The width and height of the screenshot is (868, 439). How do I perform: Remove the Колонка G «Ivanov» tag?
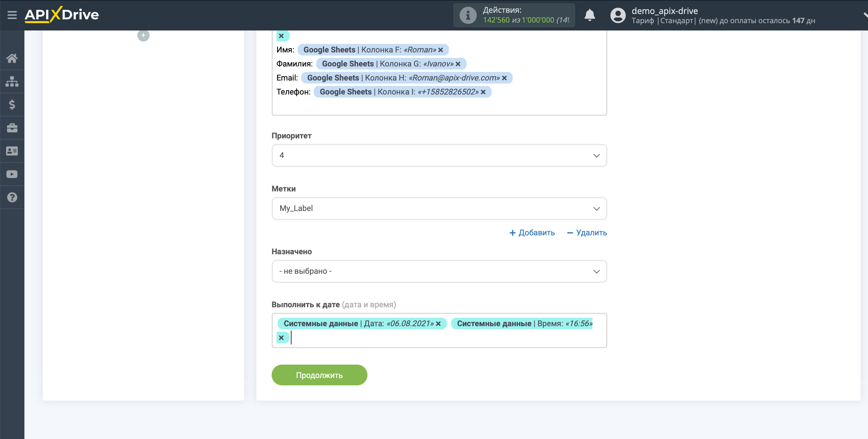click(x=458, y=64)
